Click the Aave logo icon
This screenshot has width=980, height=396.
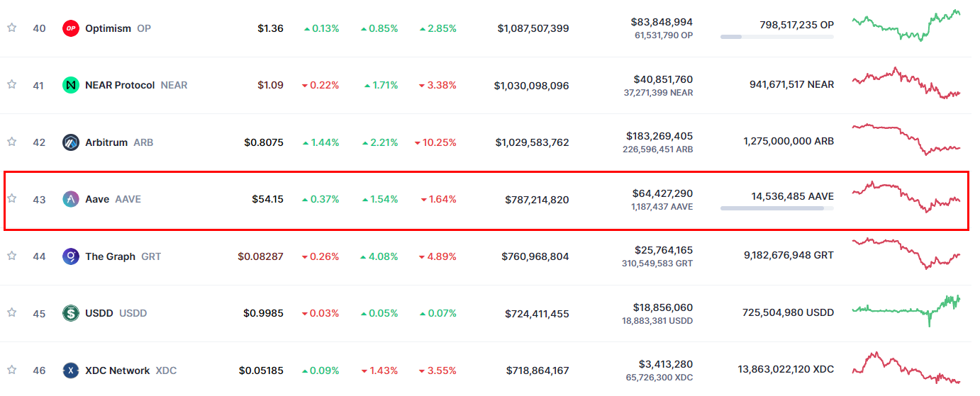[x=71, y=199]
